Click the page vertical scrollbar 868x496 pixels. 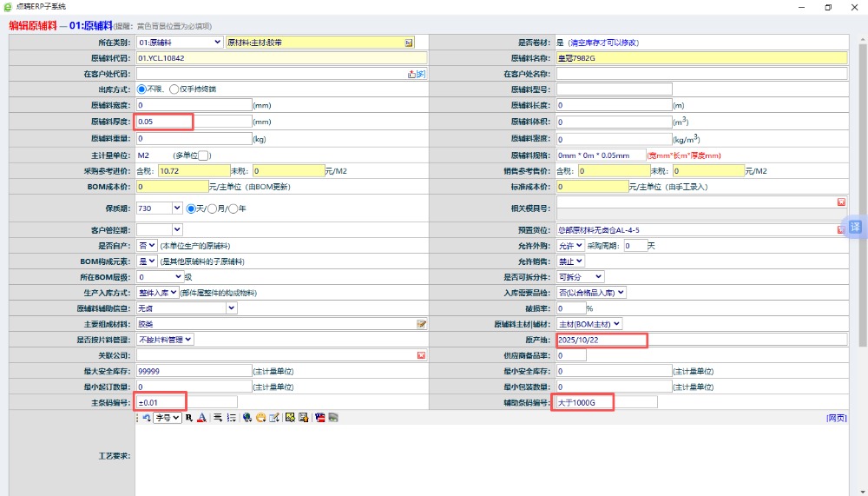(x=862, y=261)
